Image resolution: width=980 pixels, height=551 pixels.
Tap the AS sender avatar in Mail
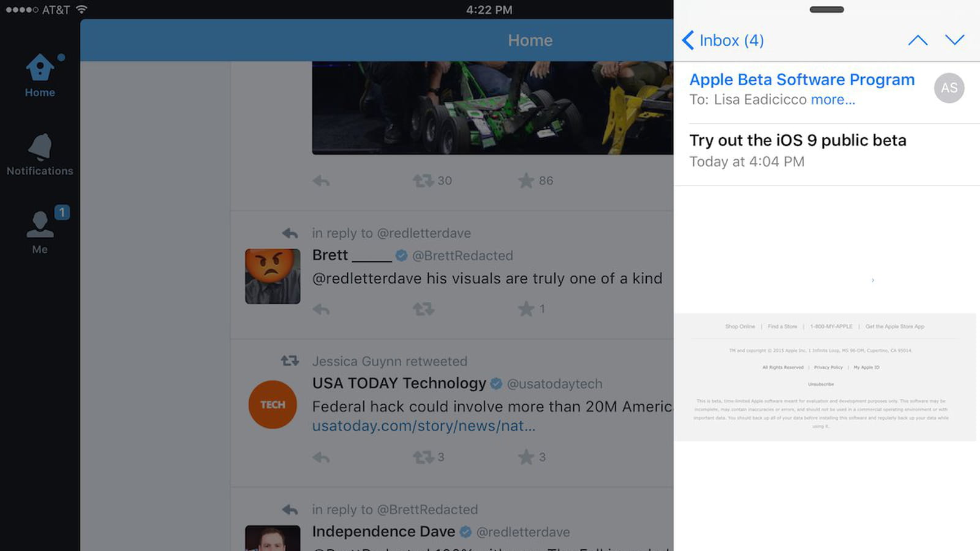tap(949, 88)
